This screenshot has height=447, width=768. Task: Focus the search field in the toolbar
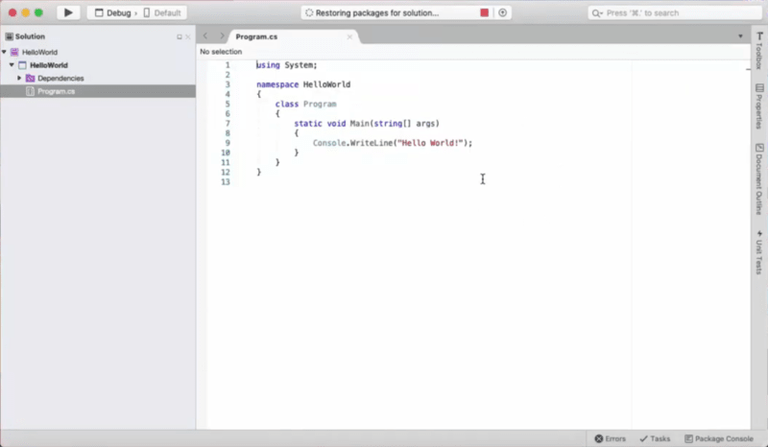(x=674, y=13)
